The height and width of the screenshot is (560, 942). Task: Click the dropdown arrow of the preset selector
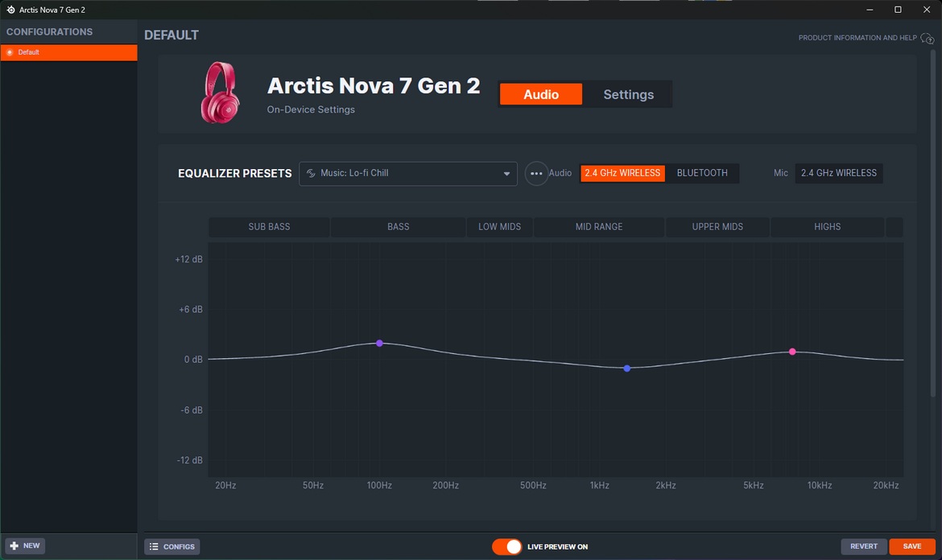506,174
